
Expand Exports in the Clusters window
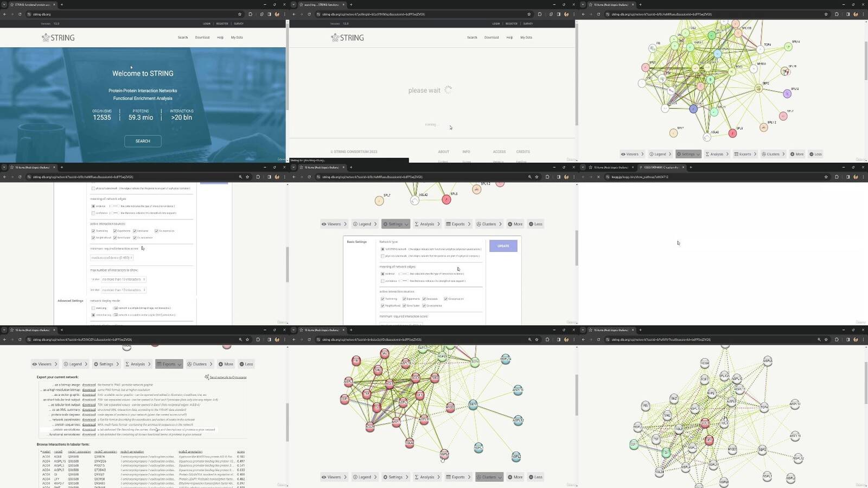(x=458, y=477)
